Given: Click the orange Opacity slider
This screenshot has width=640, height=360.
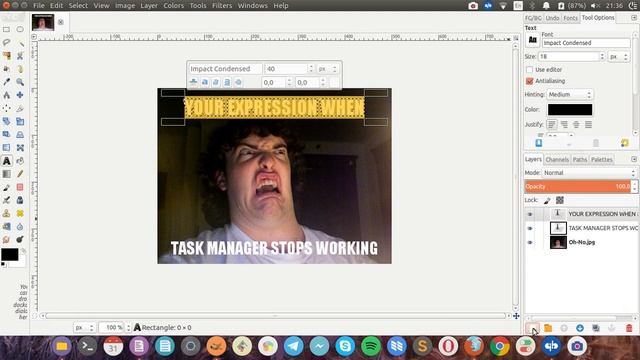Looking at the screenshot, I should coord(578,187).
